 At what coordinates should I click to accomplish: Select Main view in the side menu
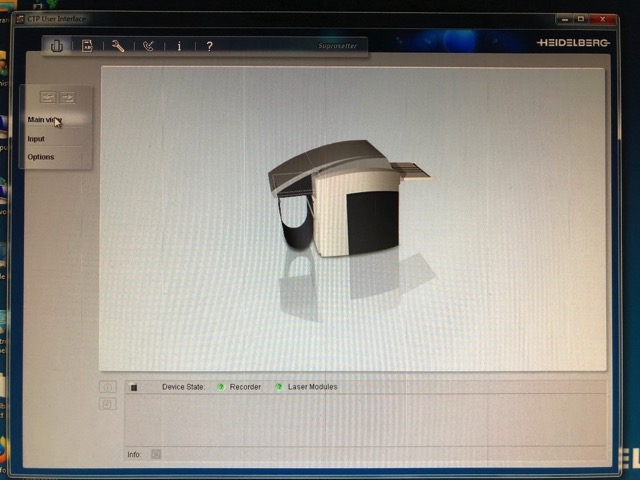click(x=43, y=120)
